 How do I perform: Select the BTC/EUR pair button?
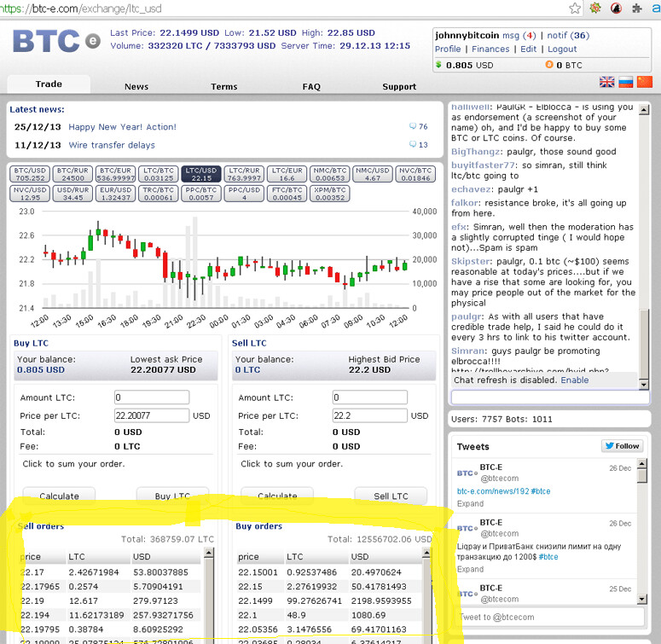click(115, 174)
